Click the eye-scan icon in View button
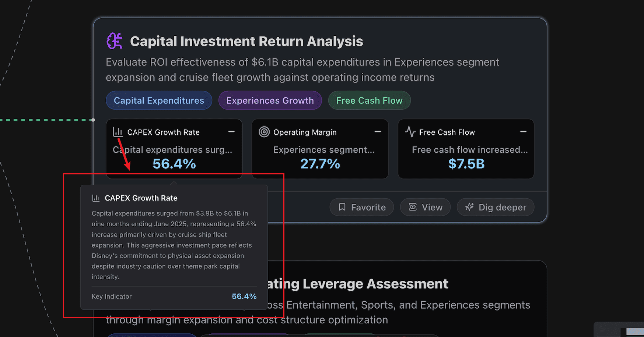Screen dimensions: 644x337 (413, 207)
